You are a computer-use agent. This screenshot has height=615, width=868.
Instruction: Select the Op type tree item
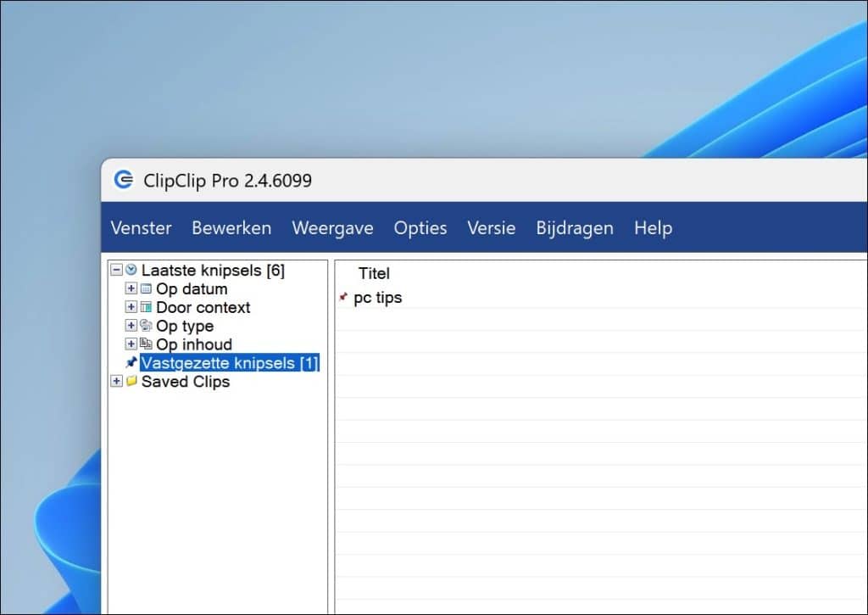click(x=185, y=326)
